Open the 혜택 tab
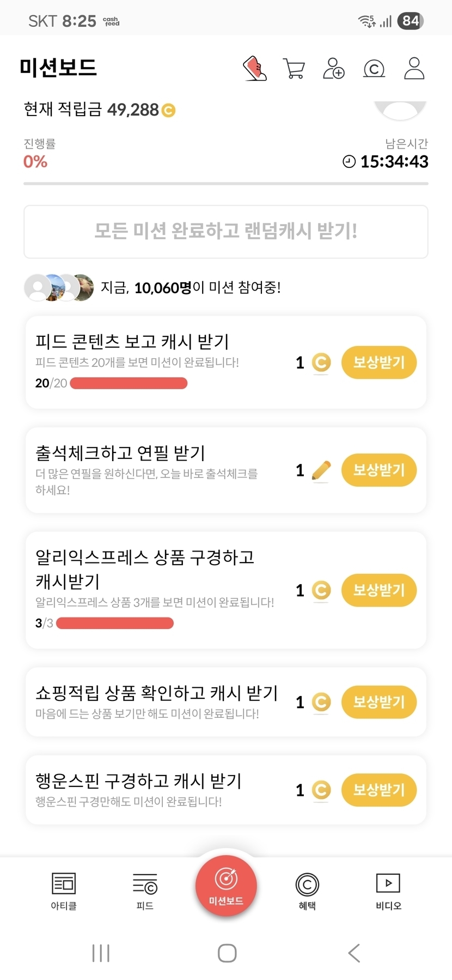The height and width of the screenshot is (980, 452). tap(307, 891)
